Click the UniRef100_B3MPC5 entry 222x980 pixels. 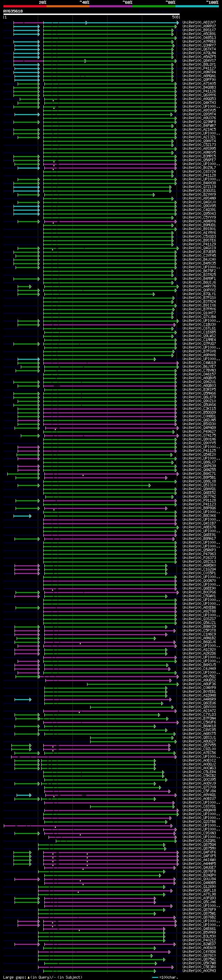(x=199, y=156)
